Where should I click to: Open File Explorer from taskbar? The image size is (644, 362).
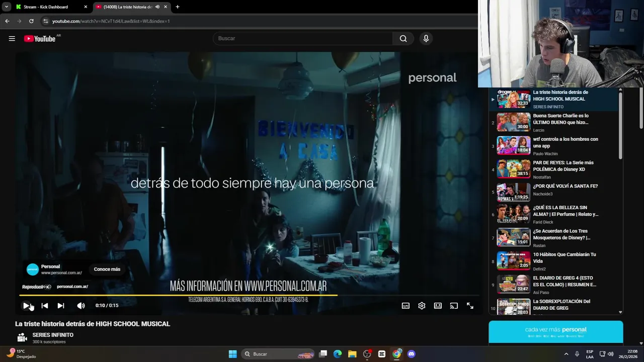coord(352,354)
